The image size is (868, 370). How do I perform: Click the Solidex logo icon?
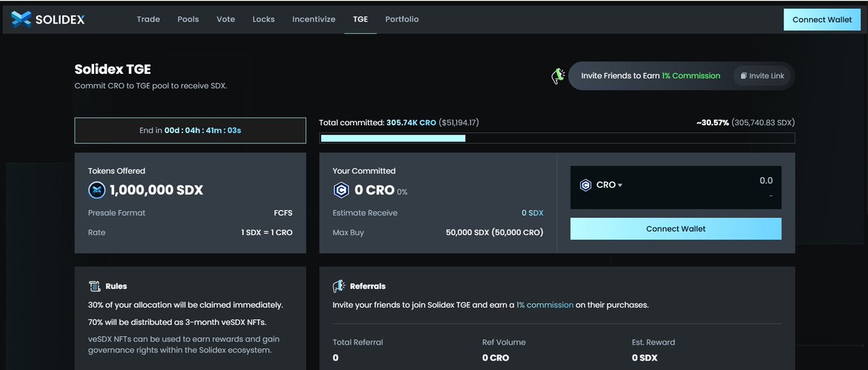tap(21, 20)
